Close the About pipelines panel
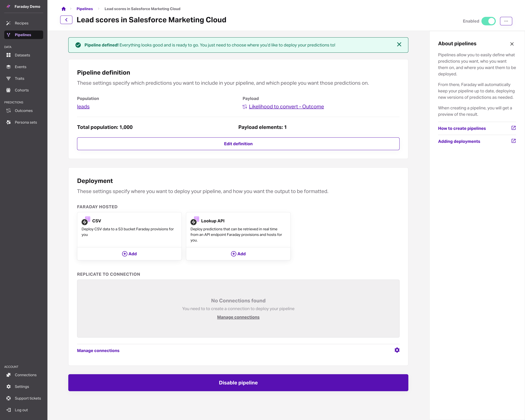This screenshot has height=420, width=525. tap(512, 44)
